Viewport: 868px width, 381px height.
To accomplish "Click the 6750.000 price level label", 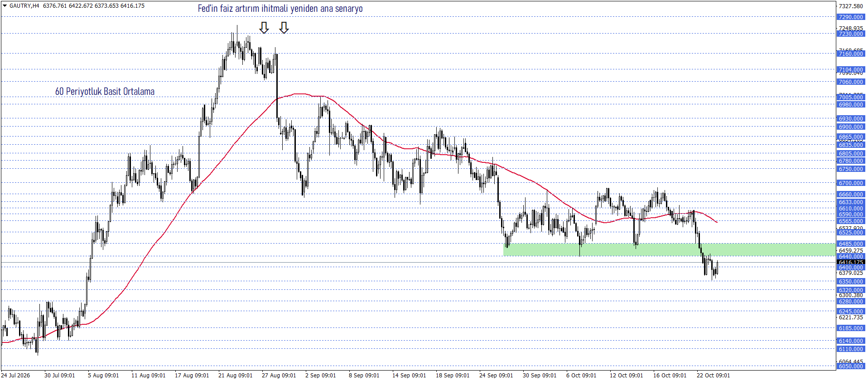I will point(851,169).
